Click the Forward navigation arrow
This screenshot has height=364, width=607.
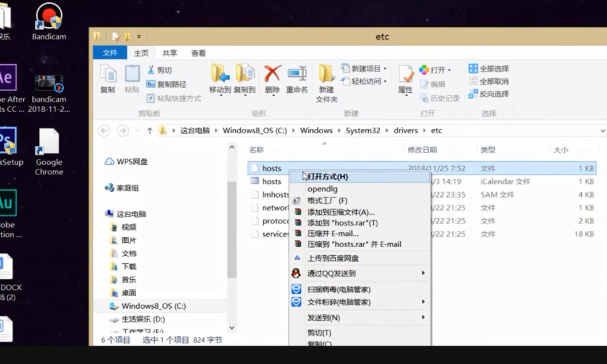(123, 131)
